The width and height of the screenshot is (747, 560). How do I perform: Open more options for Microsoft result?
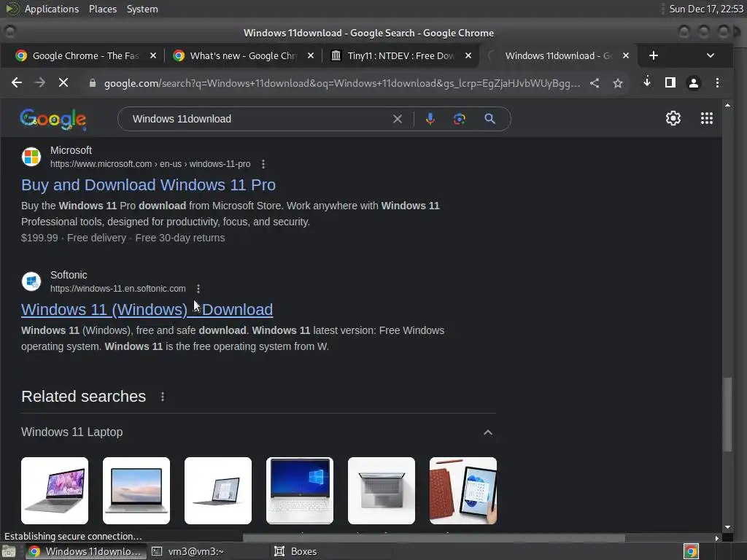[x=263, y=164]
